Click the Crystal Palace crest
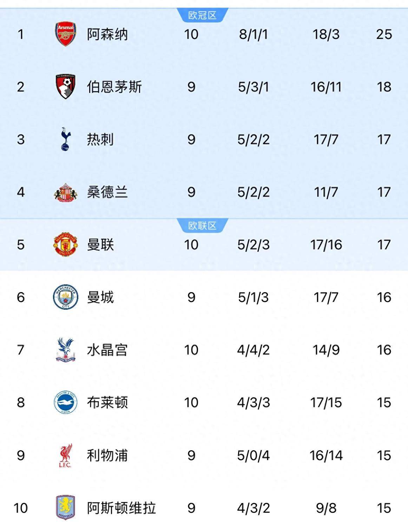The width and height of the screenshot is (408, 532). pyautogui.click(x=65, y=350)
